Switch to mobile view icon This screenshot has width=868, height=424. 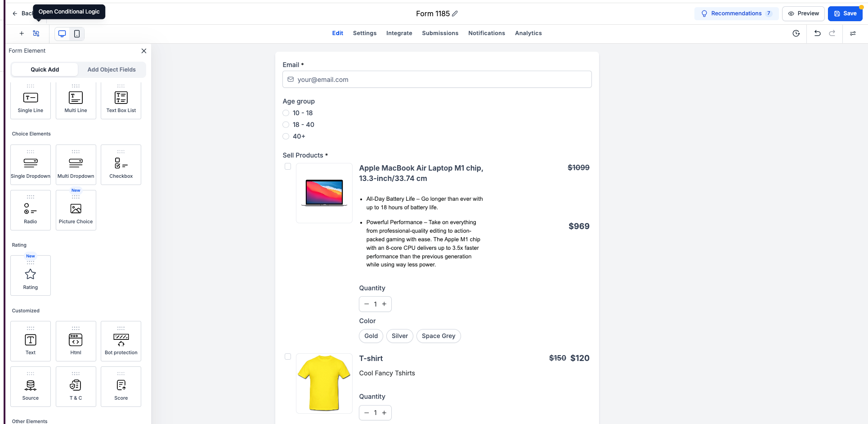click(x=77, y=34)
